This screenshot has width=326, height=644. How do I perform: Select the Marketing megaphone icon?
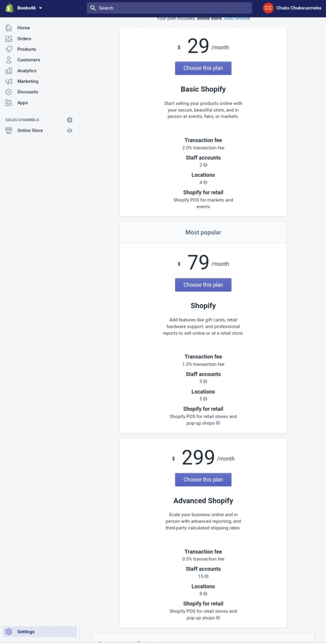point(8,81)
